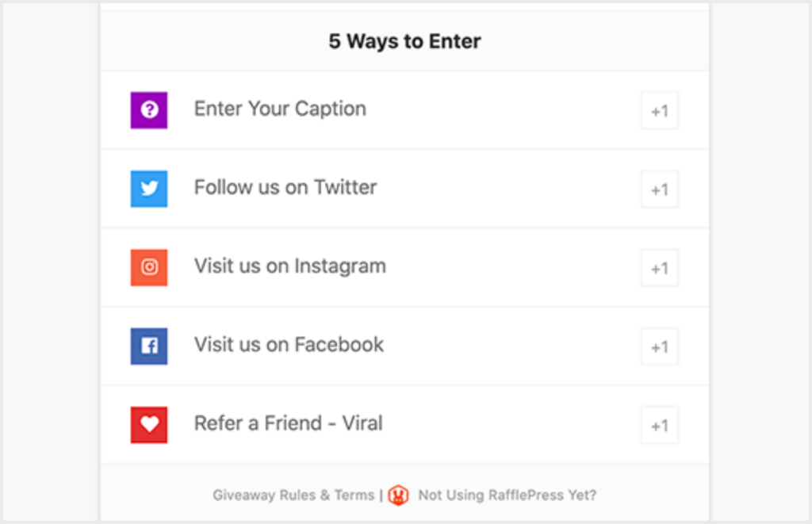Click the red heart Refer a Friend icon
This screenshot has width=812, height=524.
148,424
